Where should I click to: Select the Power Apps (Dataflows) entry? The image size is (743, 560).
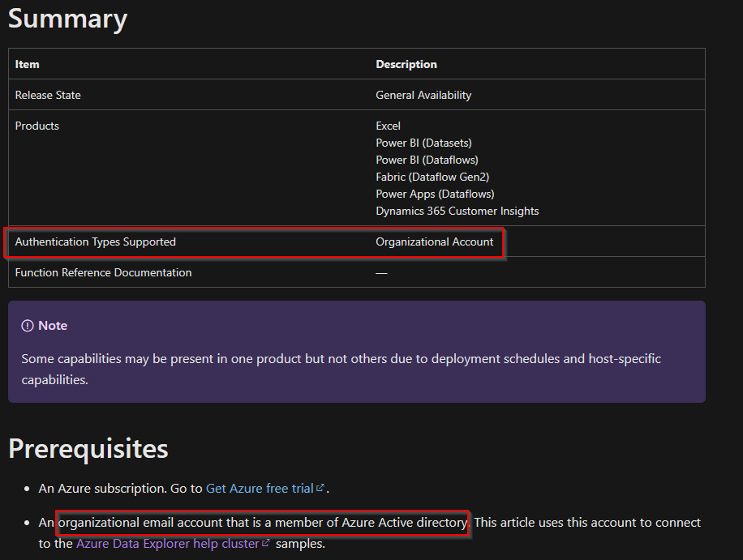coord(435,194)
